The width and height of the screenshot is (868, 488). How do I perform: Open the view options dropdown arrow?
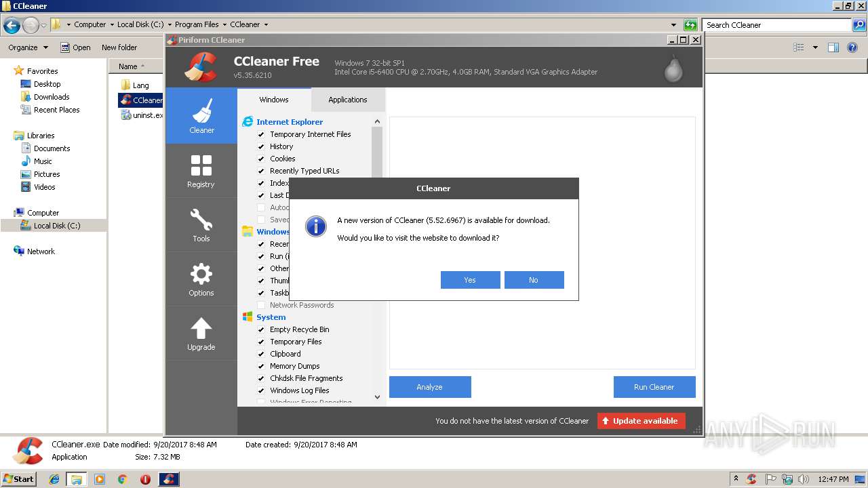coord(815,47)
